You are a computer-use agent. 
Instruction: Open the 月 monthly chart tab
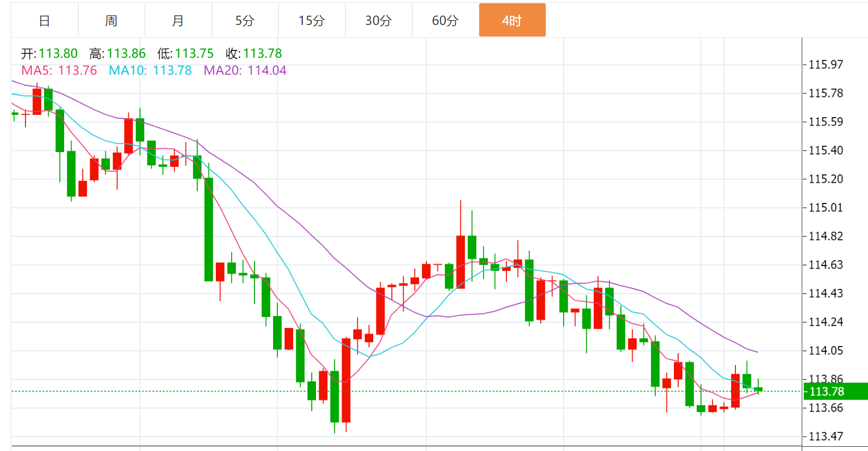[178, 21]
